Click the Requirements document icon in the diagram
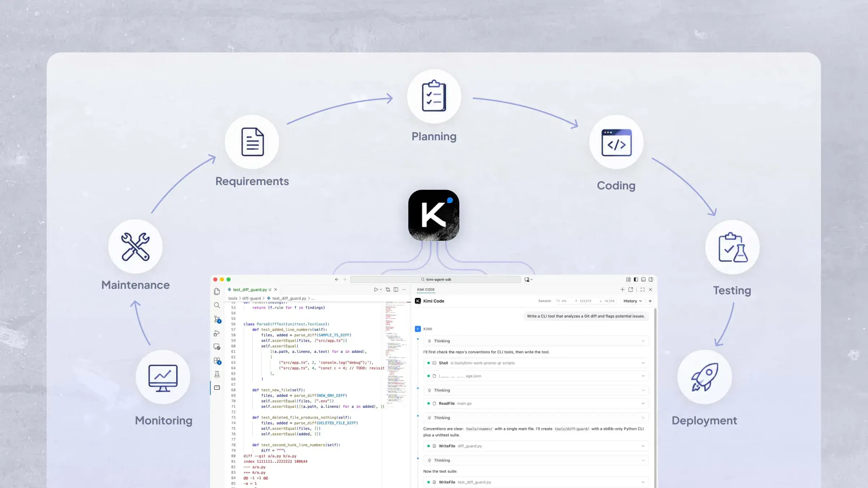The image size is (868, 488). (252, 142)
